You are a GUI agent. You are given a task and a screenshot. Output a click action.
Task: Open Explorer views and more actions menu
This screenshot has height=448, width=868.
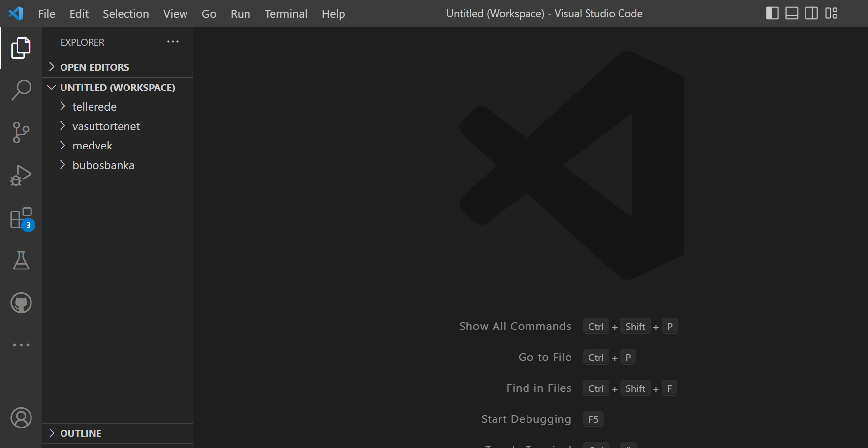pos(173,42)
